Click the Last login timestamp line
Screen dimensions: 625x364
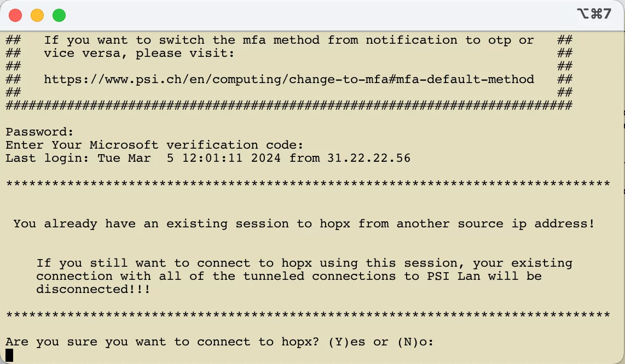click(208, 158)
